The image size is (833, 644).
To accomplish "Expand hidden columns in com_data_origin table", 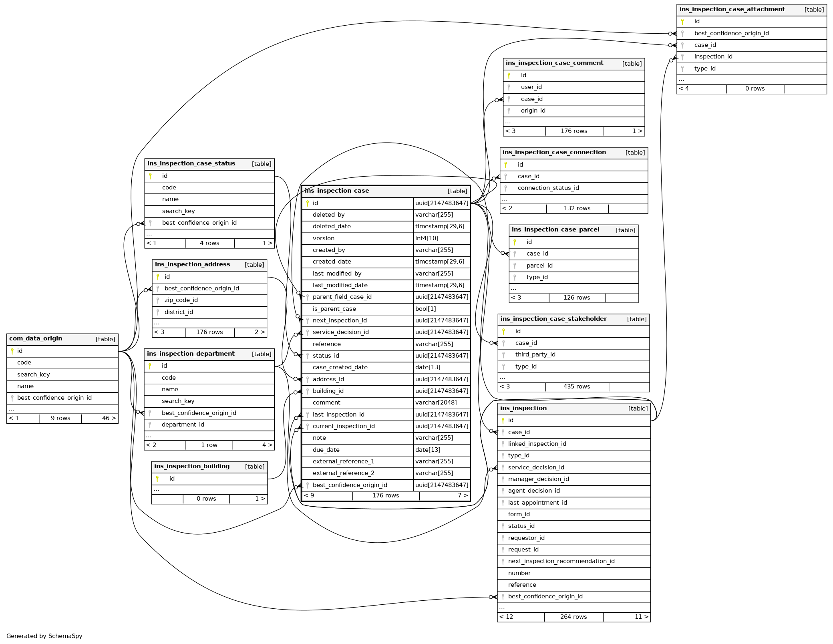I will [12, 409].
